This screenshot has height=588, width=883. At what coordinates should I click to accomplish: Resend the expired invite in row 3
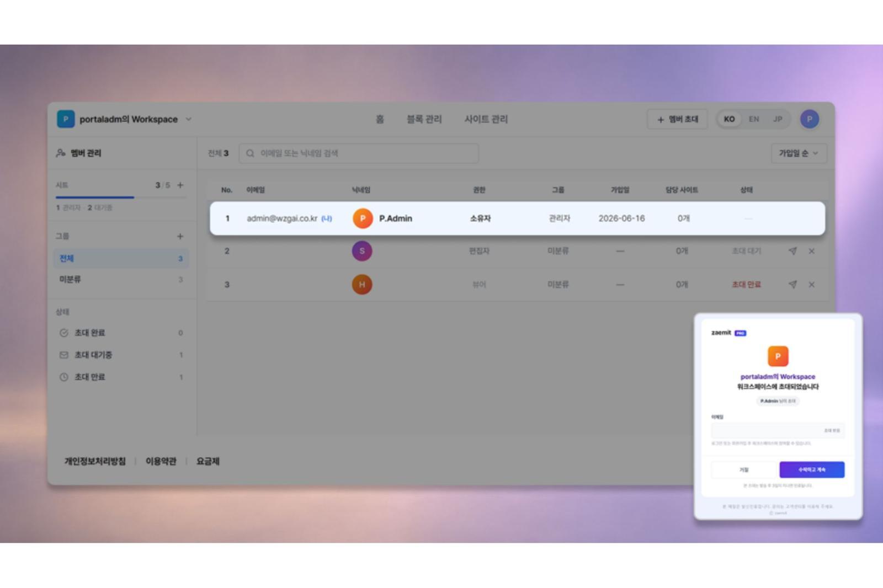click(x=792, y=285)
